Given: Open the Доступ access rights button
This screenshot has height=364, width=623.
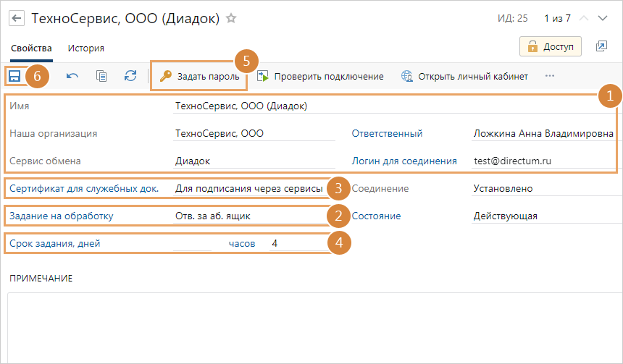Looking at the screenshot, I should pyautogui.click(x=551, y=46).
